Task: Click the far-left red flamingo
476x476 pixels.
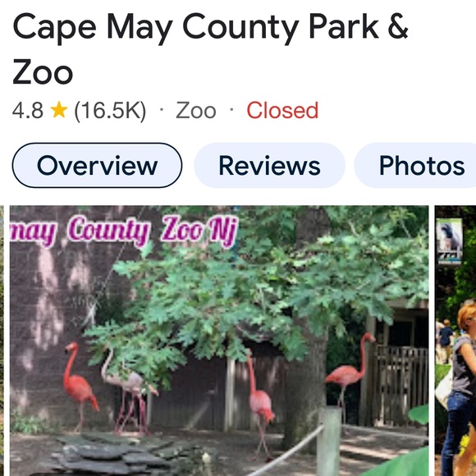Action: coord(80,386)
